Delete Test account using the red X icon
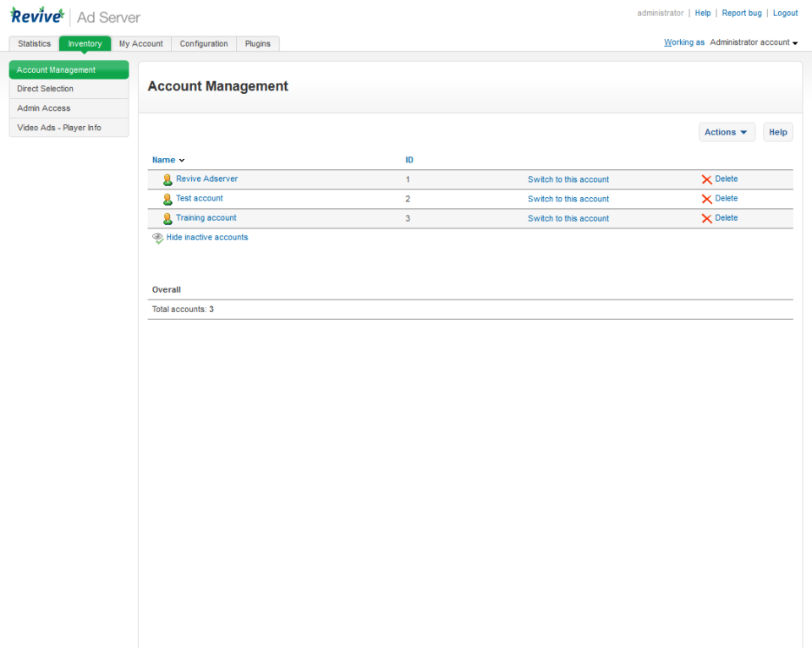This screenshot has height=648, width=812. coord(709,198)
